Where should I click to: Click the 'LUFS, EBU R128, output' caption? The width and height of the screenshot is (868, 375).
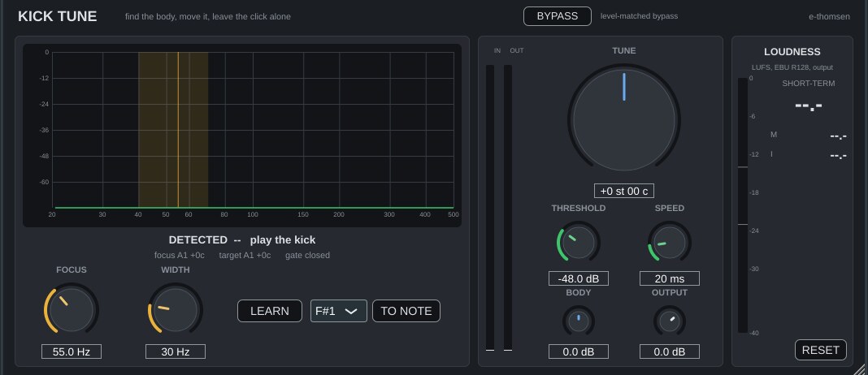(792, 67)
